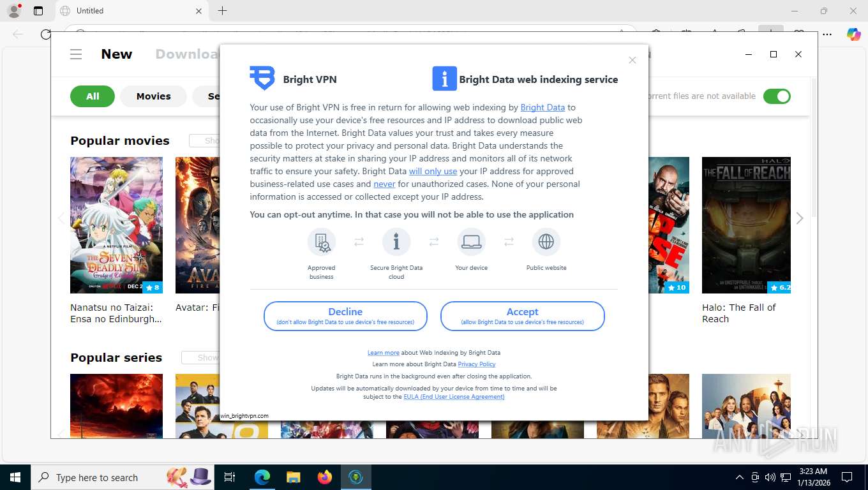Open Learn more about Web Indexing
This screenshot has height=490, width=868.
click(383, 352)
